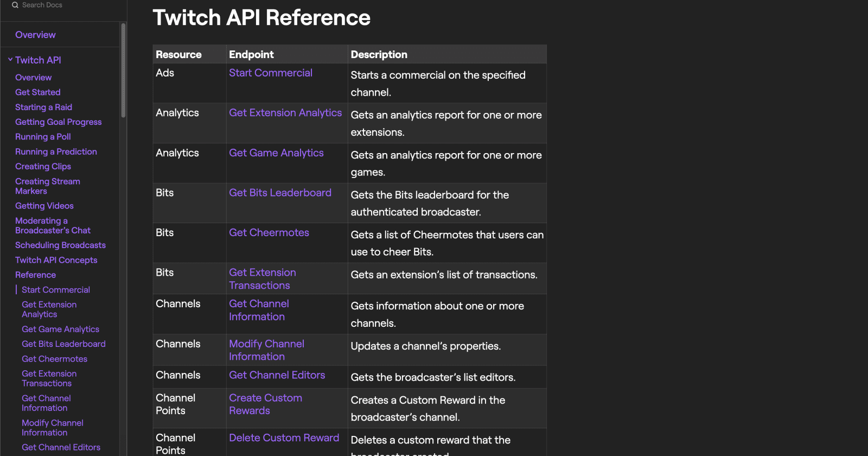The height and width of the screenshot is (456, 868).
Task: Select 'Gets an extension's list of transactions.' text
Action: 444,275
